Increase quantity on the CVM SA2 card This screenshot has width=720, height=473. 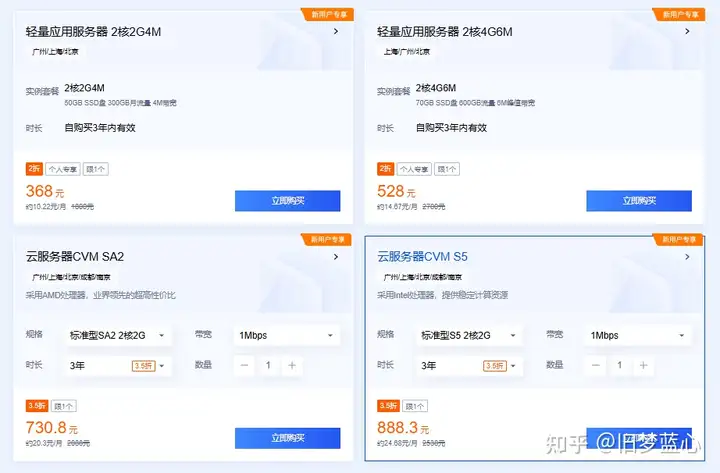pyautogui.click(x=292, y=366)
